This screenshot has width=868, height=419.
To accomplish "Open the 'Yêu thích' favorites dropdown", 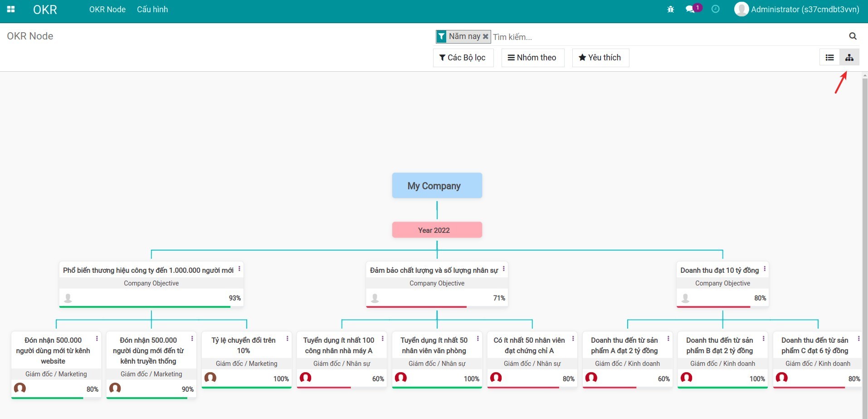I will point(600,58).
